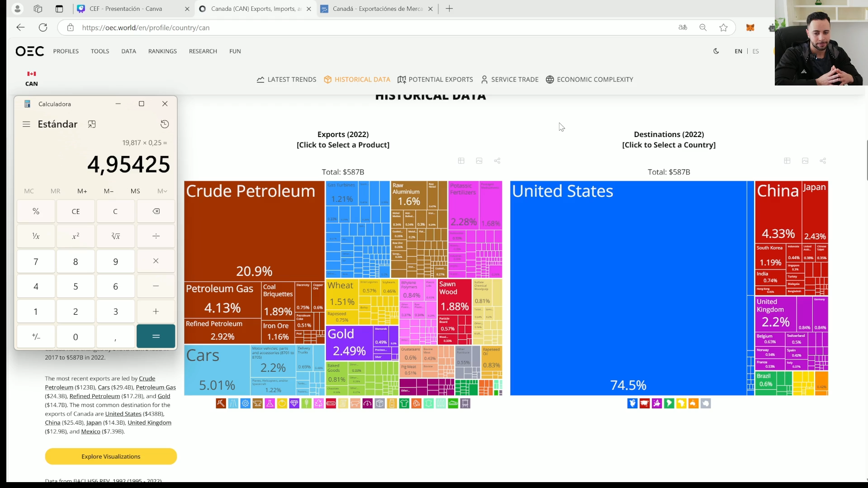
Task: Click the backspace key in Calculadora
Action: tap(156, 211)
